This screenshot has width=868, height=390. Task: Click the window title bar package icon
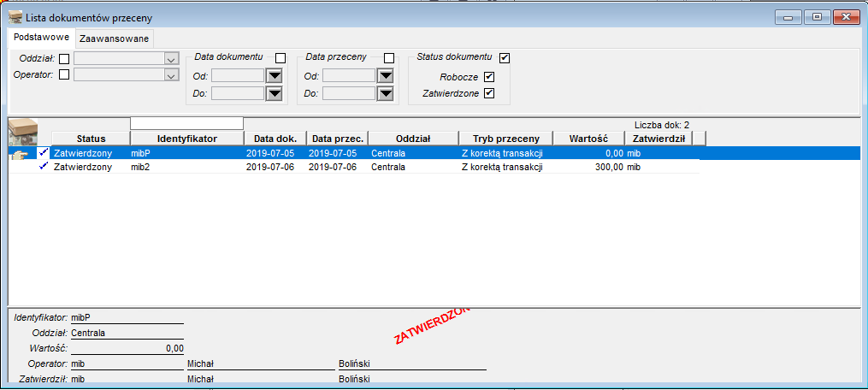pos(16,17)
